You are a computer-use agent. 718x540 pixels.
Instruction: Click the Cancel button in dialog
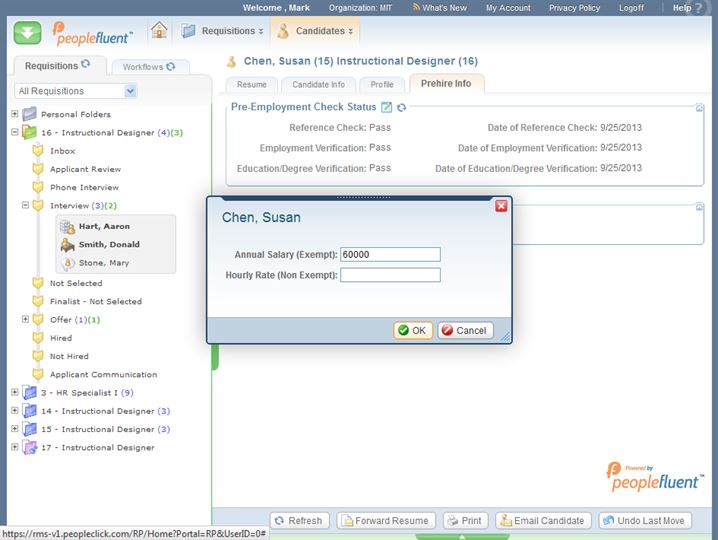point(464,330)
